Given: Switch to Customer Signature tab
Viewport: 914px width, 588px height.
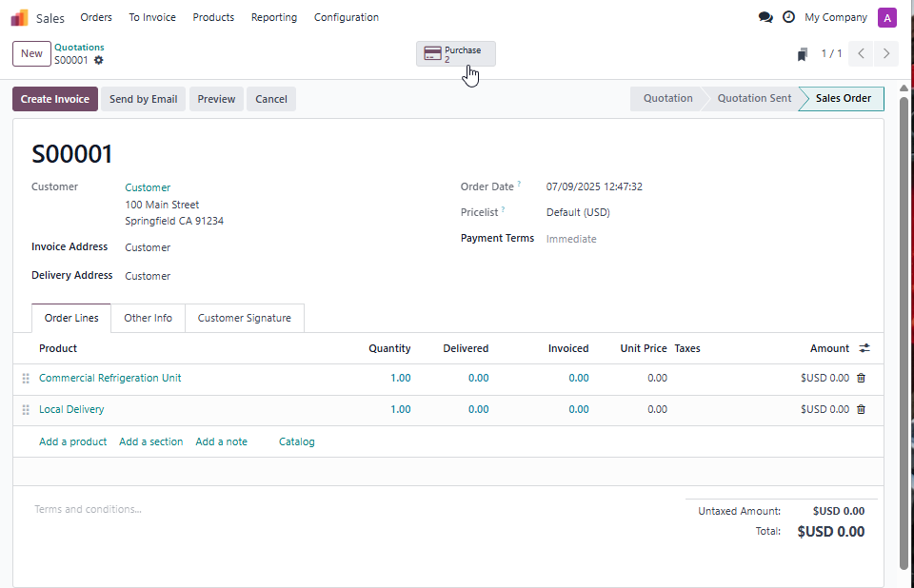Looking at the screenshot, I should tap(244, 318).
